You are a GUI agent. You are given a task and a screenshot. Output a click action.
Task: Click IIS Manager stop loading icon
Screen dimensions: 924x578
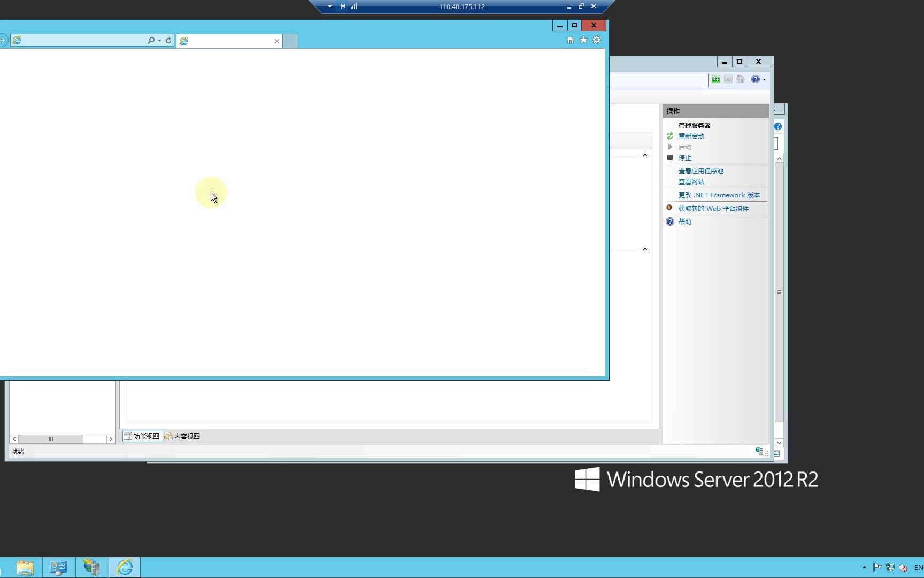click(x=728, y=80)
